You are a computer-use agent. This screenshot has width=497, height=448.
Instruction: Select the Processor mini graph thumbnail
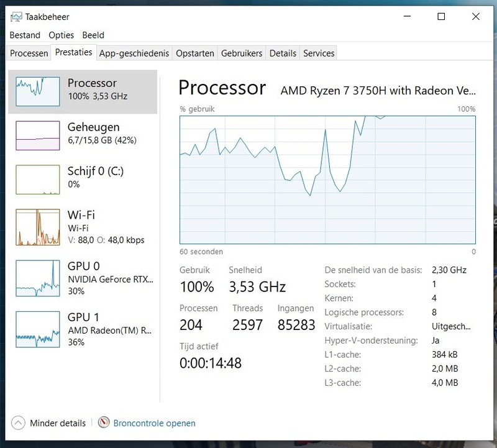pos(37,91)
